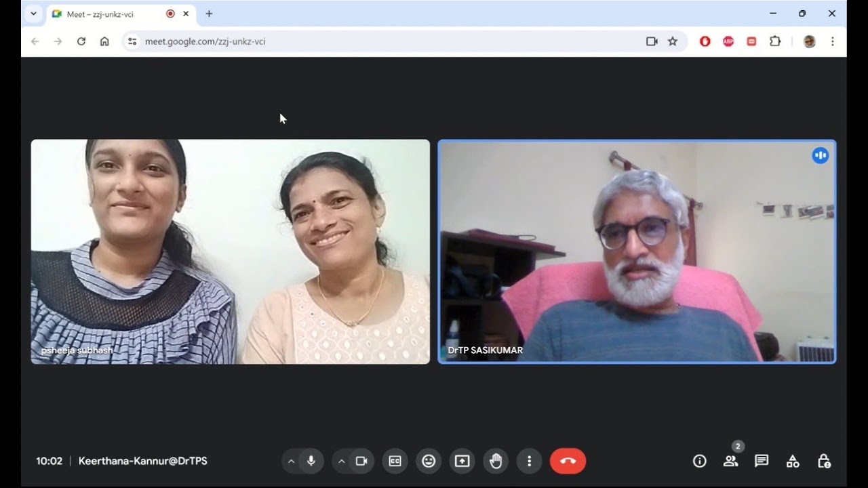
Task: Click the psheeja subhash video tile
Action: tap(231, 251)
